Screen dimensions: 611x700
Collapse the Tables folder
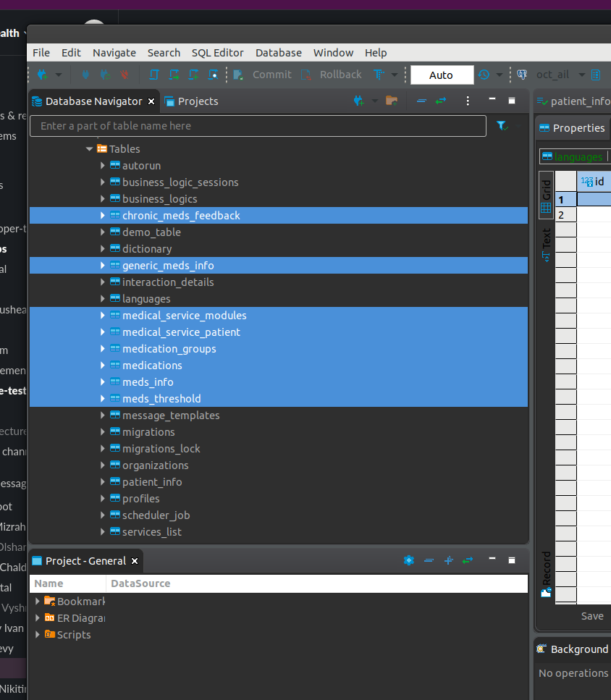[89, 148]
